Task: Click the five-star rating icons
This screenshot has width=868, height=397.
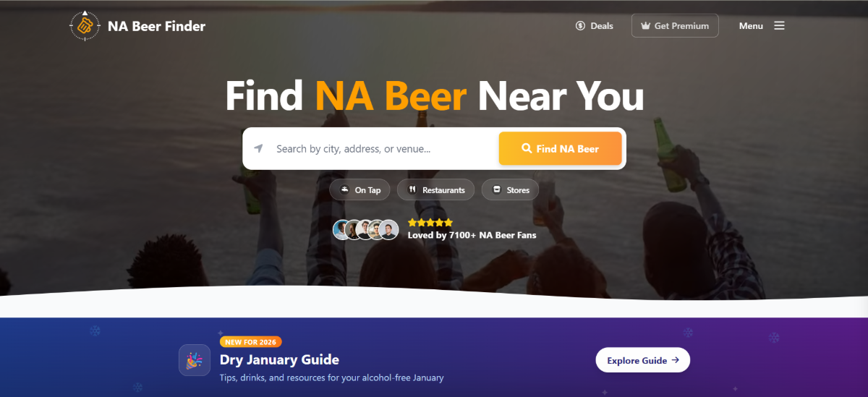Action: tap(430, 223)
